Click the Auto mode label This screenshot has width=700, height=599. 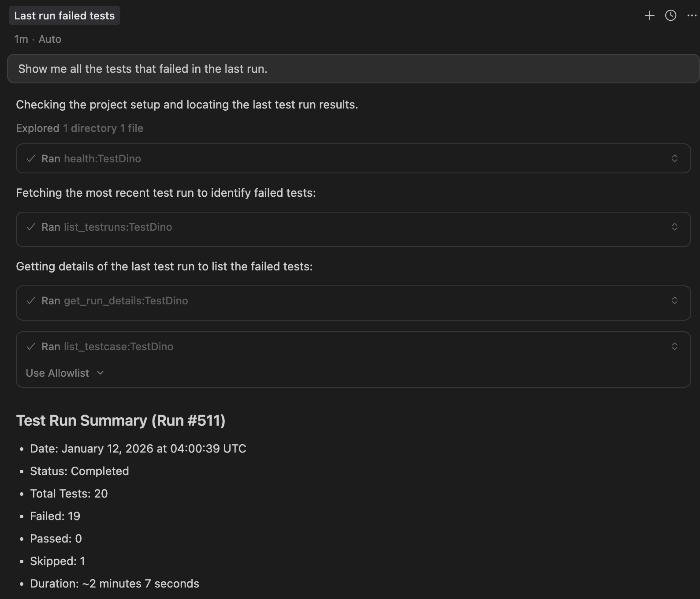click(50, 39)
